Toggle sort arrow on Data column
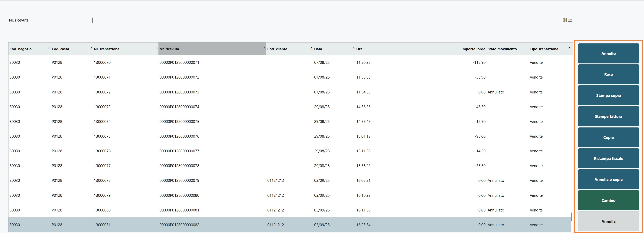This screenshot has height=233, width=644. [354, 48]
